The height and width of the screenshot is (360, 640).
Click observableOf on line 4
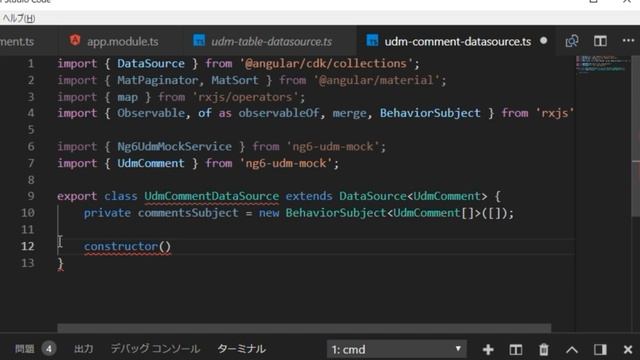279,113
